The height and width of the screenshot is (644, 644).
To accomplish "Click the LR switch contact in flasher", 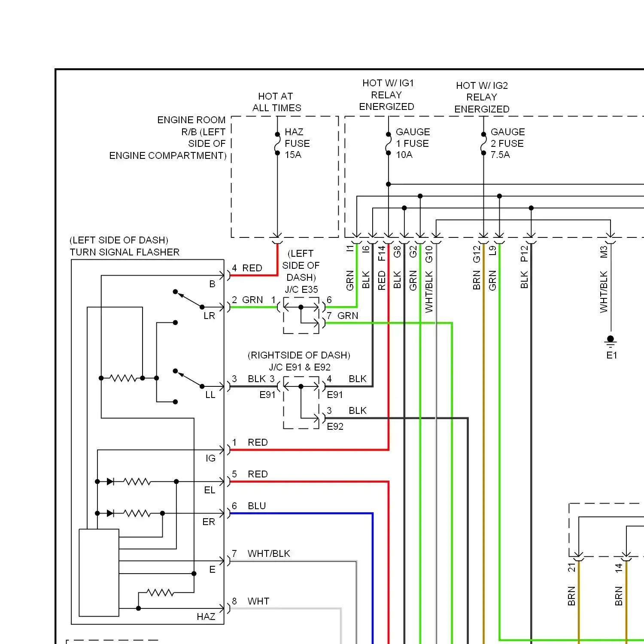I will click(188, 299).
